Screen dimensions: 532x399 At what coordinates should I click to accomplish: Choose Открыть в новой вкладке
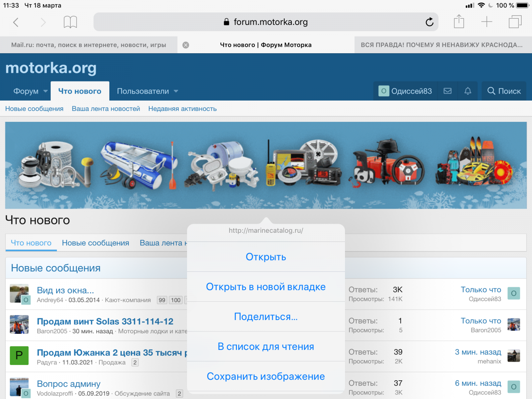pyautogui.click(x=266, y=287)
